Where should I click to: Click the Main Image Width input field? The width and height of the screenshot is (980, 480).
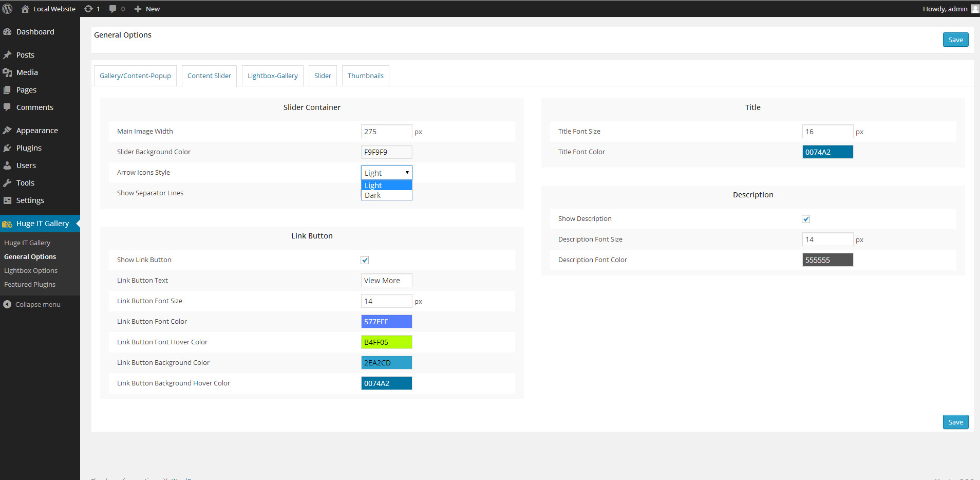tap(386, 132)
